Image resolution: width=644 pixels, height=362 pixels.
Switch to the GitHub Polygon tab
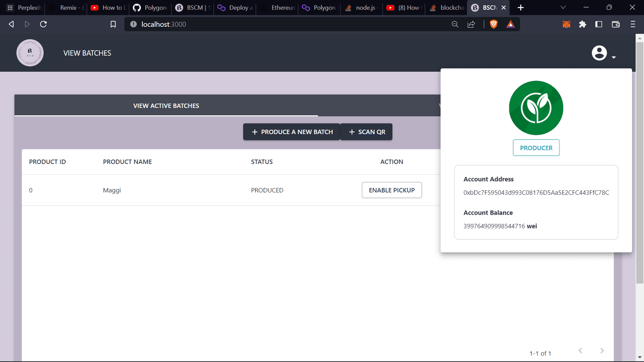pyautogui.click(x=151, y=8)
